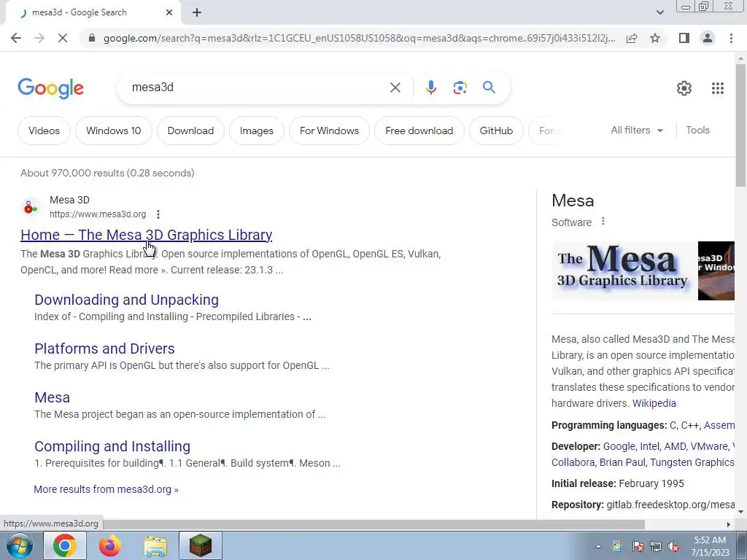Select the Download filter chip

pyautogui.click(x=190, y=131)
